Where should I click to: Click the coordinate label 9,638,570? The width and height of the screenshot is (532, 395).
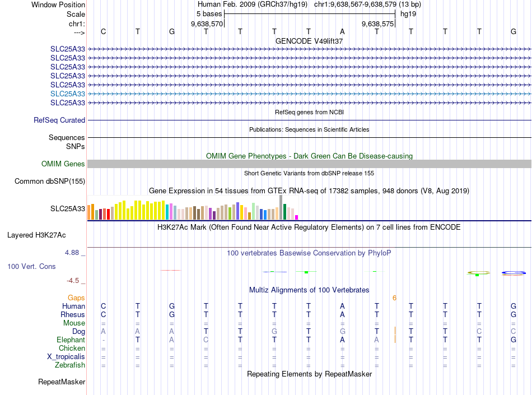[207, 24]
